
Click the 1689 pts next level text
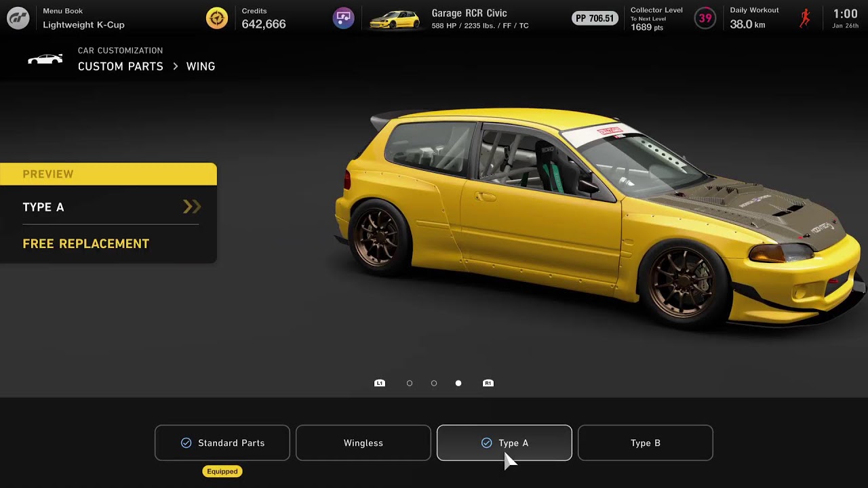[647, 28]
